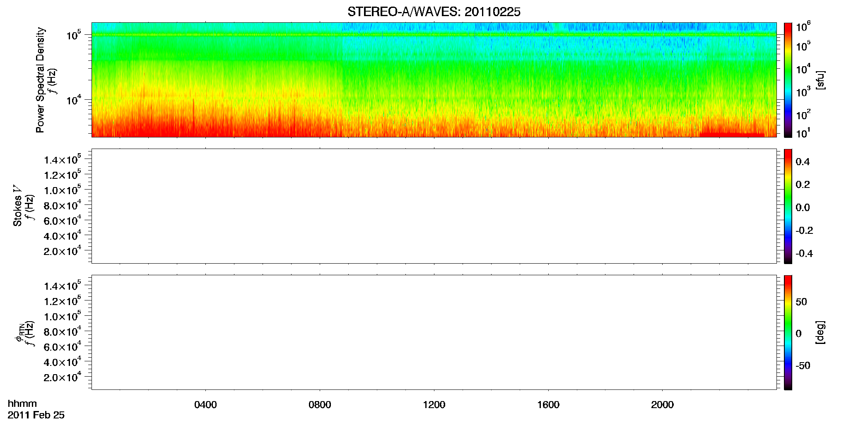
Task: Click the 6.0×10^4 phi panel frequency tick
Action: pyautogui.click(x=62, y=347)
